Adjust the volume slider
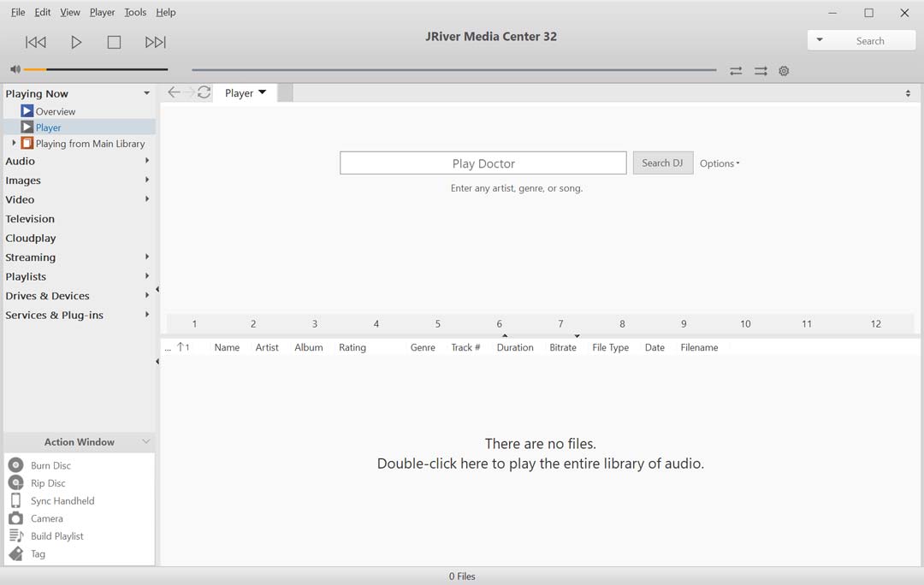924x585 pixels. click(96, 69)
